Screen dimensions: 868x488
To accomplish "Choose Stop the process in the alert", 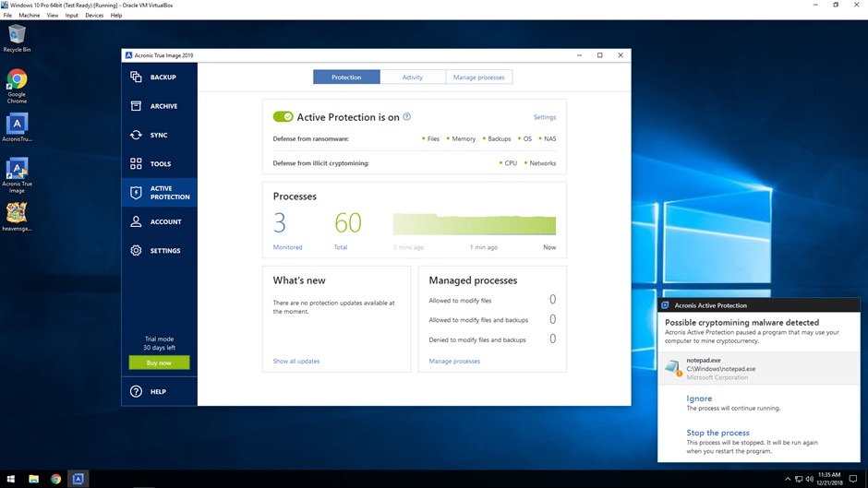I will tap(718, 433).
